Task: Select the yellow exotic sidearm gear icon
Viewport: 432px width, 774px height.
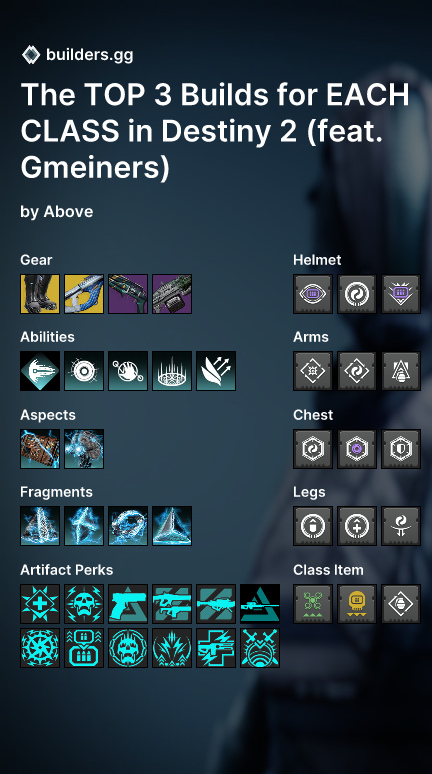Action: 84,294
